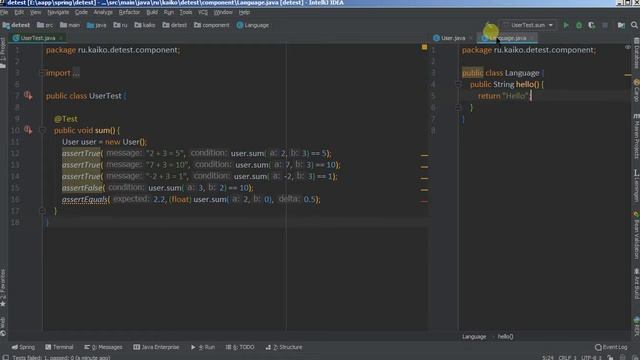
Task: Click the Stop process toolbar icon
Action: coord(605,25)
